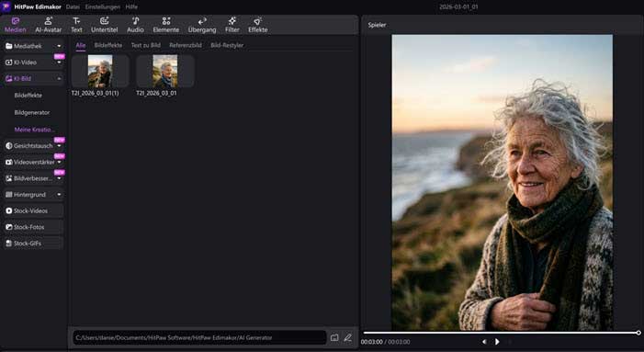Expand the KI-Video dropdown arrow
Screen dimensions: 644x352
pos(59,62)
